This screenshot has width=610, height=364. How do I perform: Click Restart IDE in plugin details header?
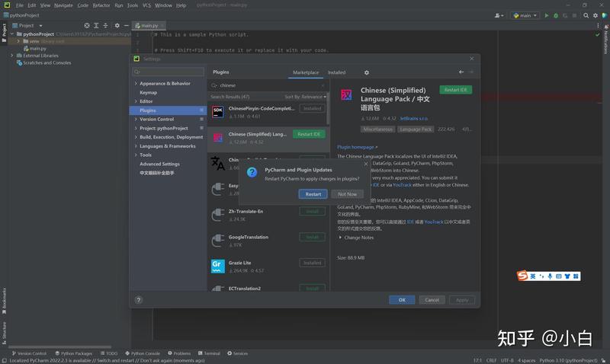click(x=455, y=90)
